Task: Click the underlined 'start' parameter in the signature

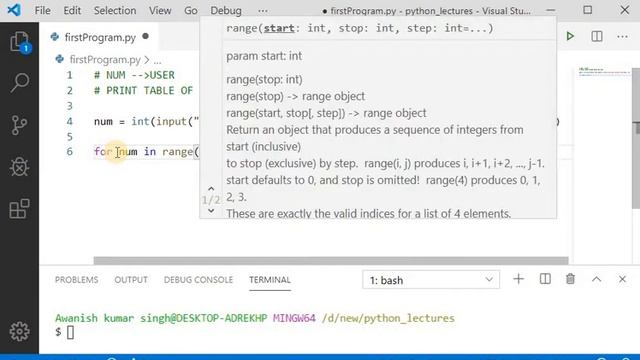Action: click(279, 28)
